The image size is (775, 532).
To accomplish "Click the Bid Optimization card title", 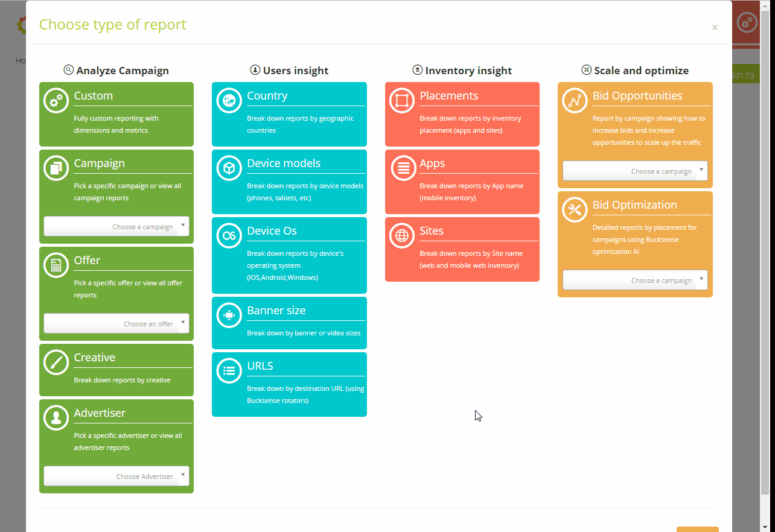I will (635, 205).
